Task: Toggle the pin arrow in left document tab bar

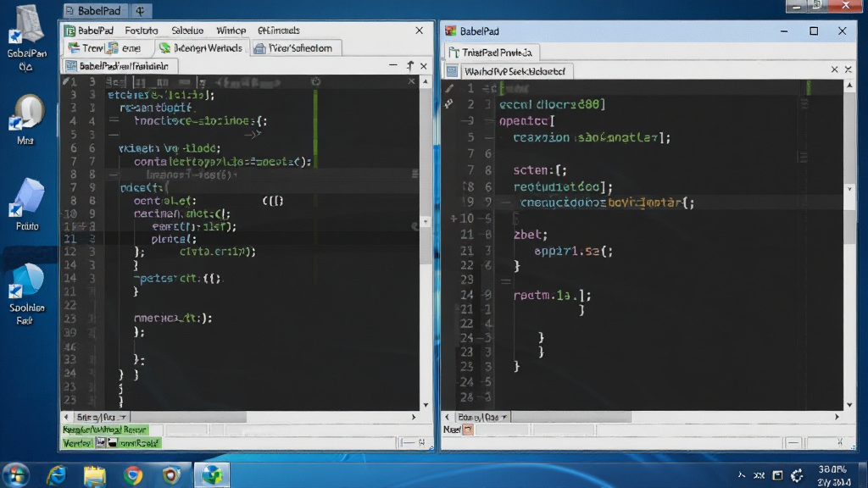Action: tap(410, 66)
